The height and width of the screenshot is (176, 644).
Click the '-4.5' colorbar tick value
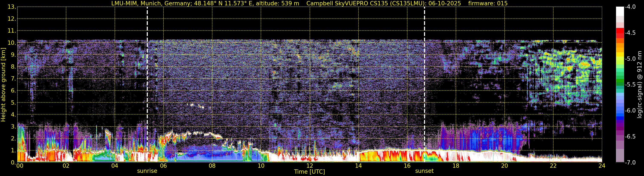click(x=630, y=33)
